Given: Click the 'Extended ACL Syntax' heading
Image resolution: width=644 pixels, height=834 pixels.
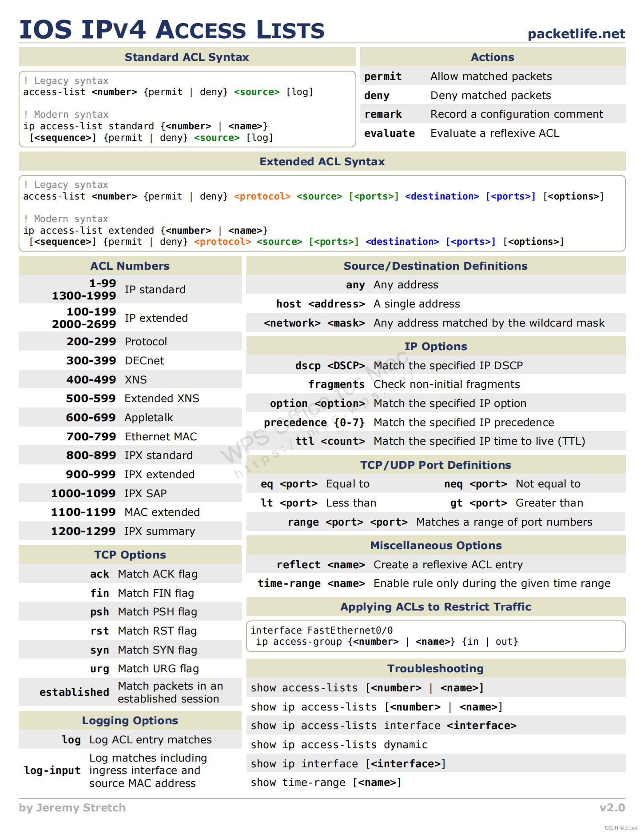Looking at the screenshot, I should tap(322, 161).
